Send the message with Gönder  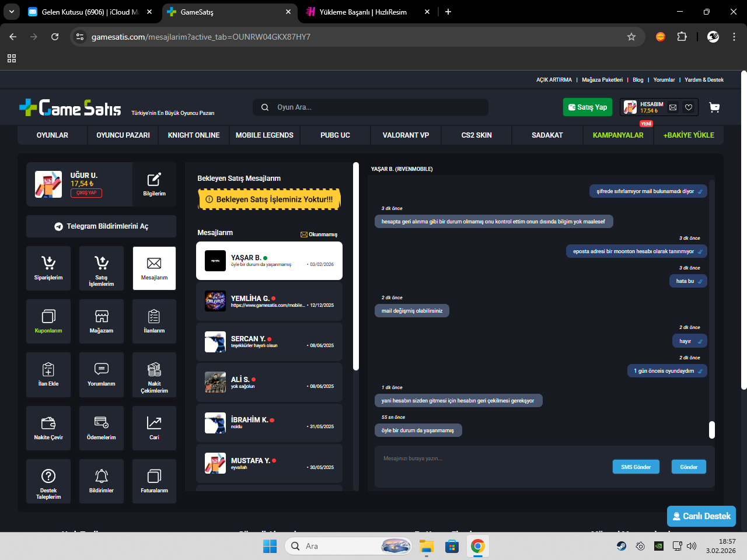689,467
